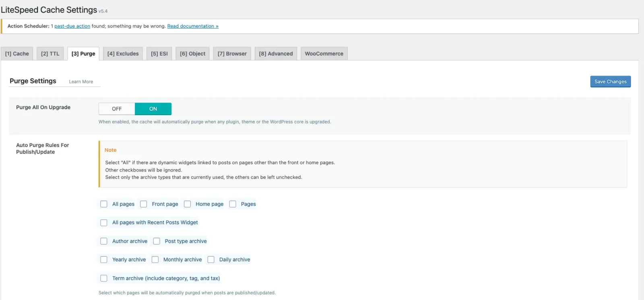The height and width of the screenshot is (300, 644).
Task: Open the Learn More link
Action: point(81,82)
